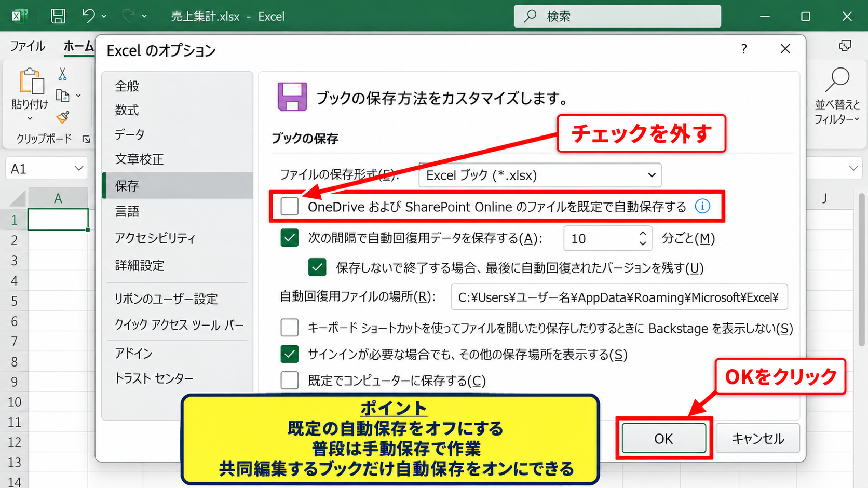Click the Redo arrow icon

(128, 16)
